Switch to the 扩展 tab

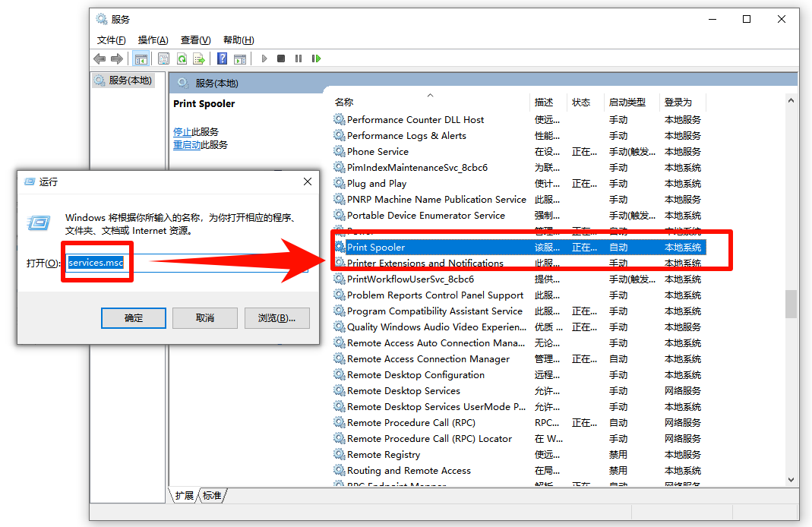(184, 495)
